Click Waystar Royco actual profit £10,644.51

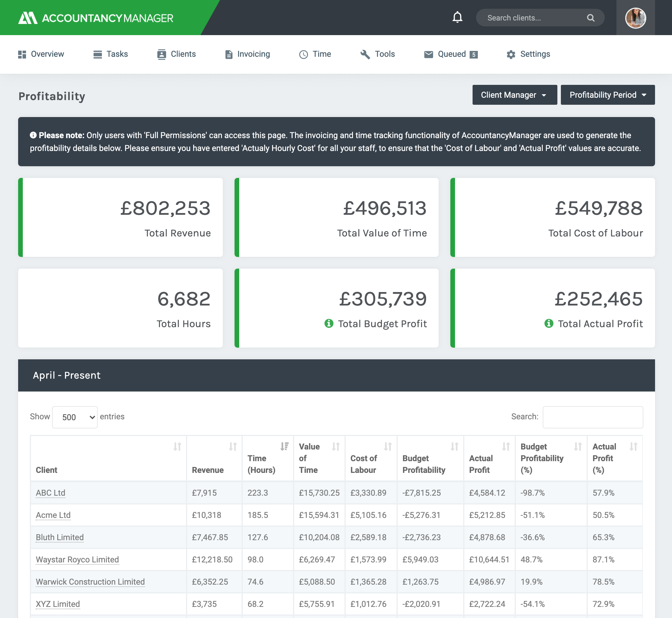pos(489,559)
